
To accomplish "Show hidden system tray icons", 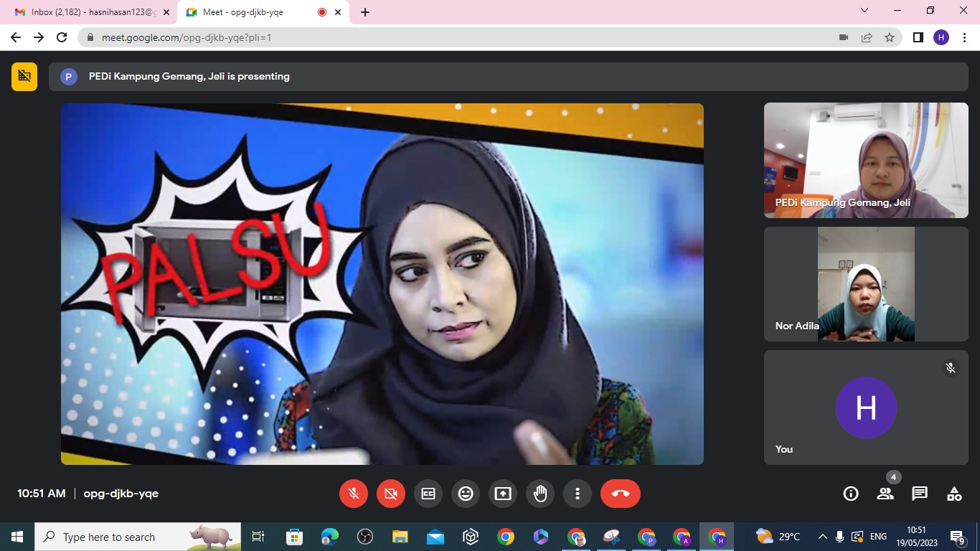I will pos(822,537).
